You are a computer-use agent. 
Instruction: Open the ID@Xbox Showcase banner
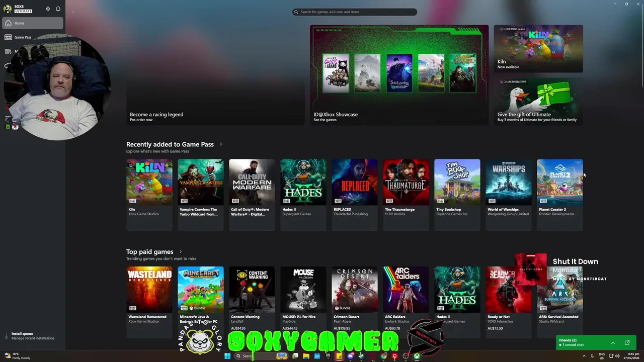[399, 75]
